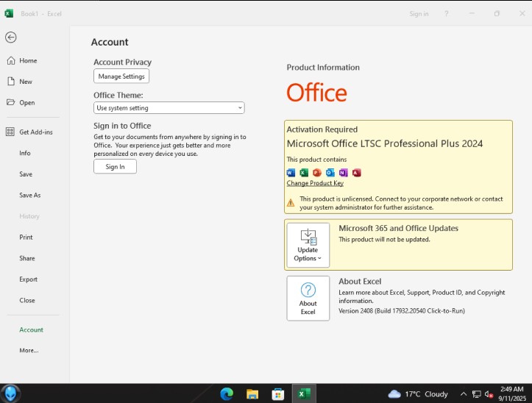Expand the Office Theme dropdown
Image resolution: width=532 pixels, height=403 pixels.
click(169, 108)
